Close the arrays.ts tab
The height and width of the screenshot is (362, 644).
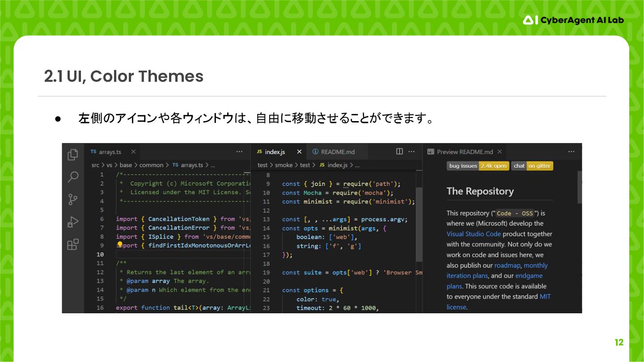tap(133, 152)
